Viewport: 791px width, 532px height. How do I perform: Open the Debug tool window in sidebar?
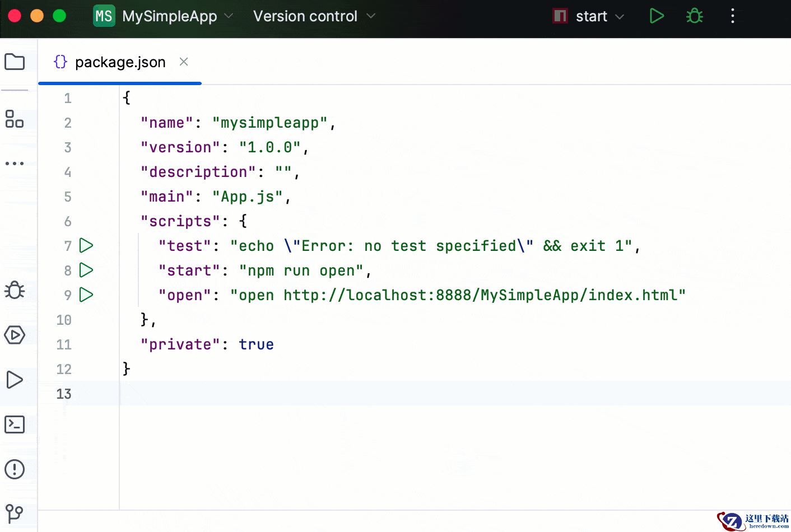click(15, 290)
